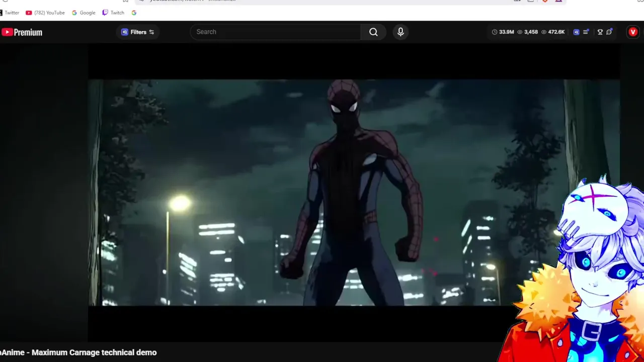This screenshot has height=362, width=644.
Task: Open the vidIQ icon in header stats
Action: pos(577,32)
